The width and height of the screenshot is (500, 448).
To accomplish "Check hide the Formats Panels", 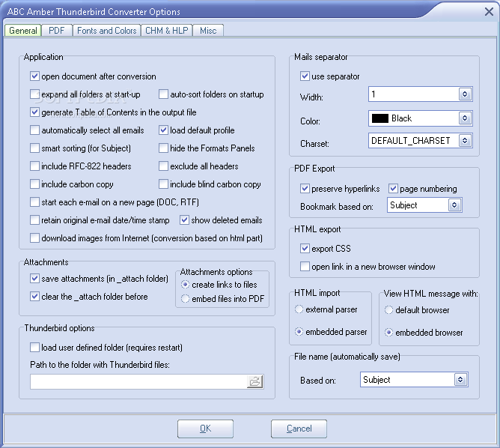I will (x=163, y=148).
